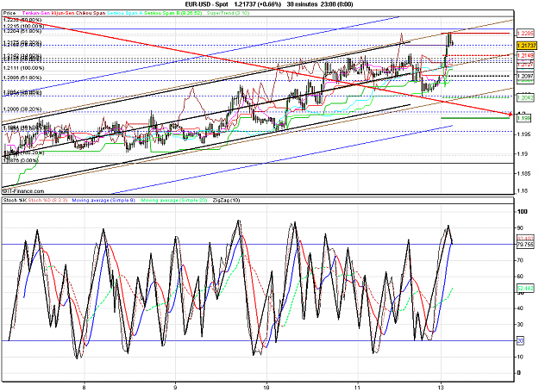
Task: Click the 0 stochastic axis label
Action: pyautogui.click(x=519, y=373)
